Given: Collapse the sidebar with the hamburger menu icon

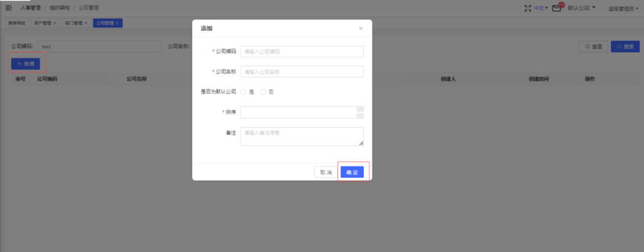Looking at the screenshot, I should [9, 8].
